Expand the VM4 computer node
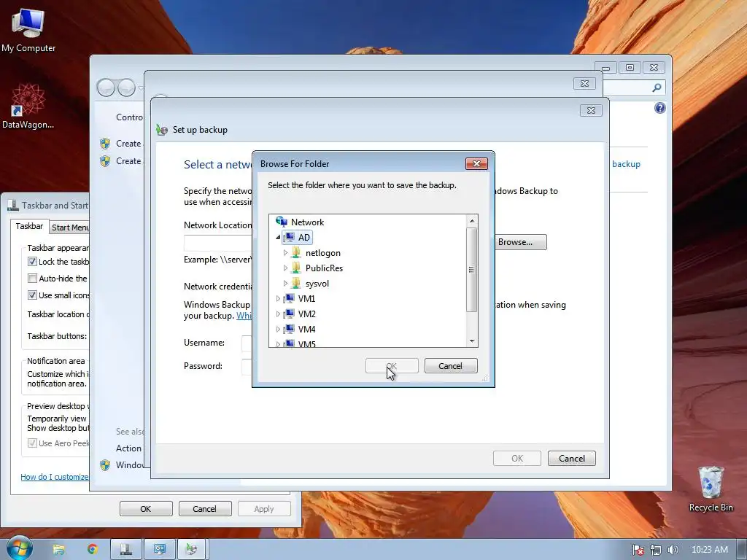 click(x=278, y=329)
